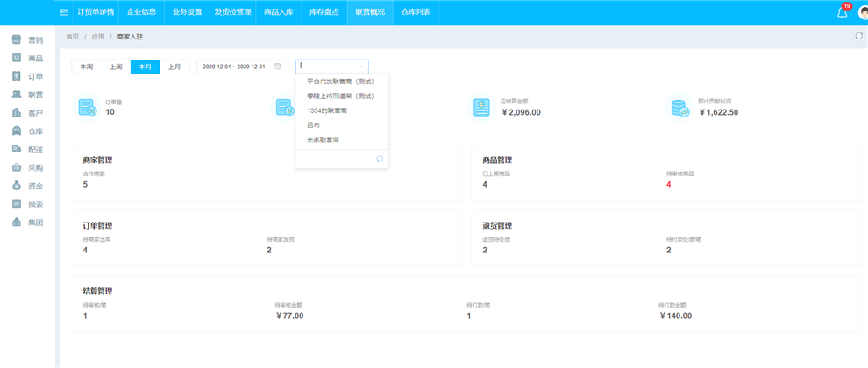Screen dimensions: 868x368
Task: Open 资金 in the sidebar
Action: (28, 186)
